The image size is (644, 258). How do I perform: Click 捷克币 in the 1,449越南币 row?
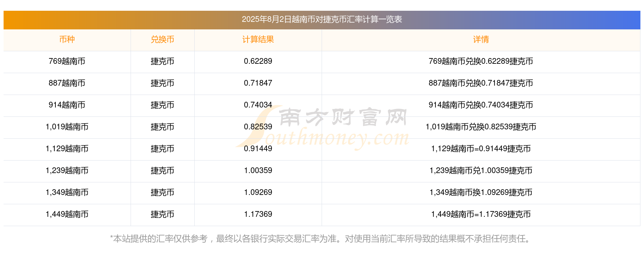tap(162, 214)
